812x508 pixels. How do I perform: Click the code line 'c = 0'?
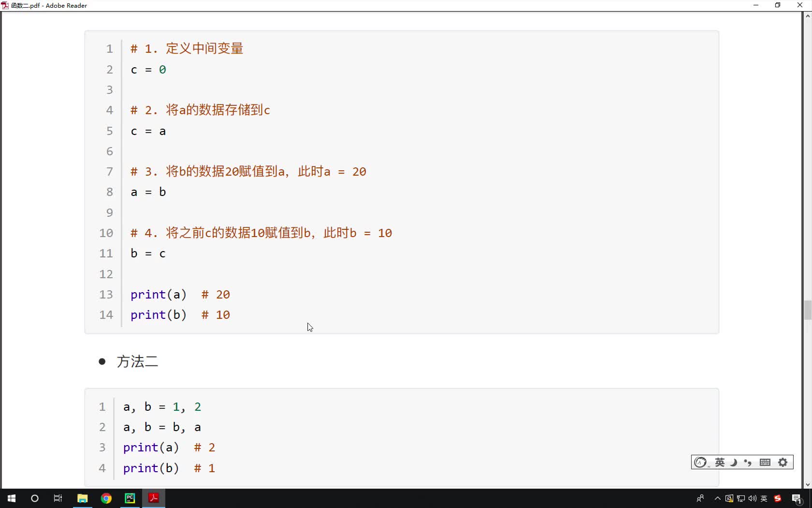[148, 70]
